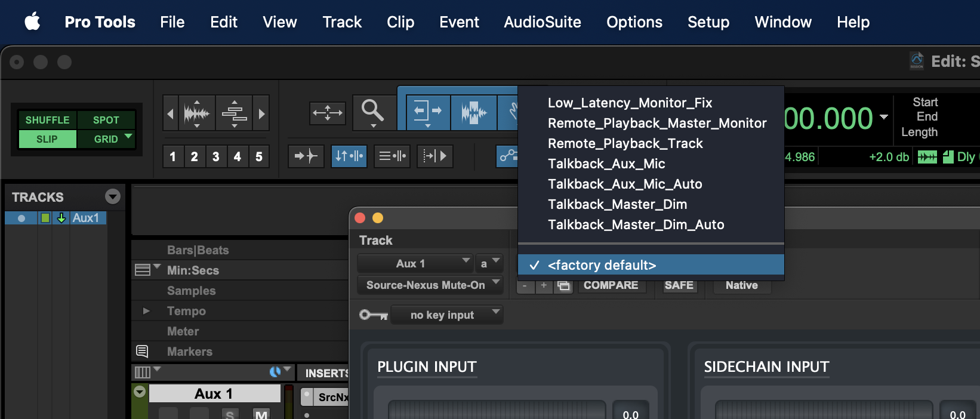Click the SAFE button
This screenshot has width=980, height=419.
(679, 285)
